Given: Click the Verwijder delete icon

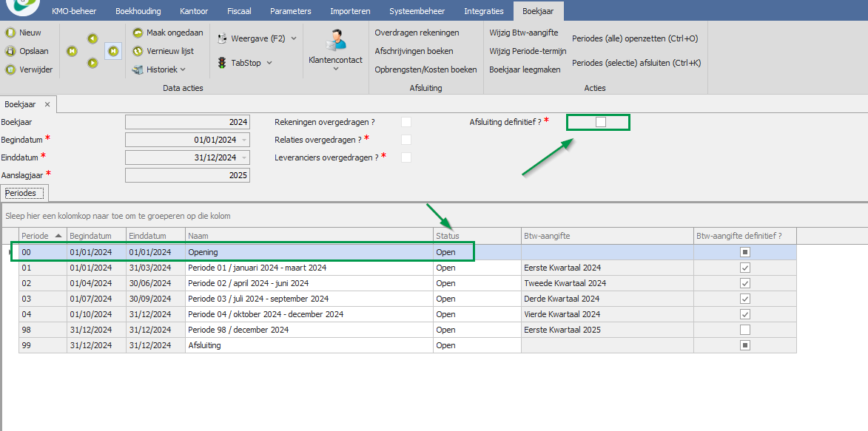Looking at the screenshot, I should coord(10,70).
